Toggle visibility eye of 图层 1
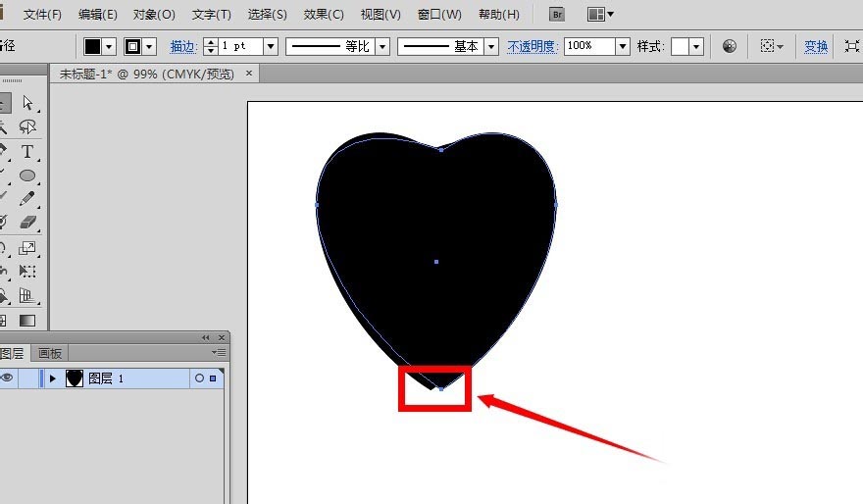 pyautogui.click(x=7, y=378)
